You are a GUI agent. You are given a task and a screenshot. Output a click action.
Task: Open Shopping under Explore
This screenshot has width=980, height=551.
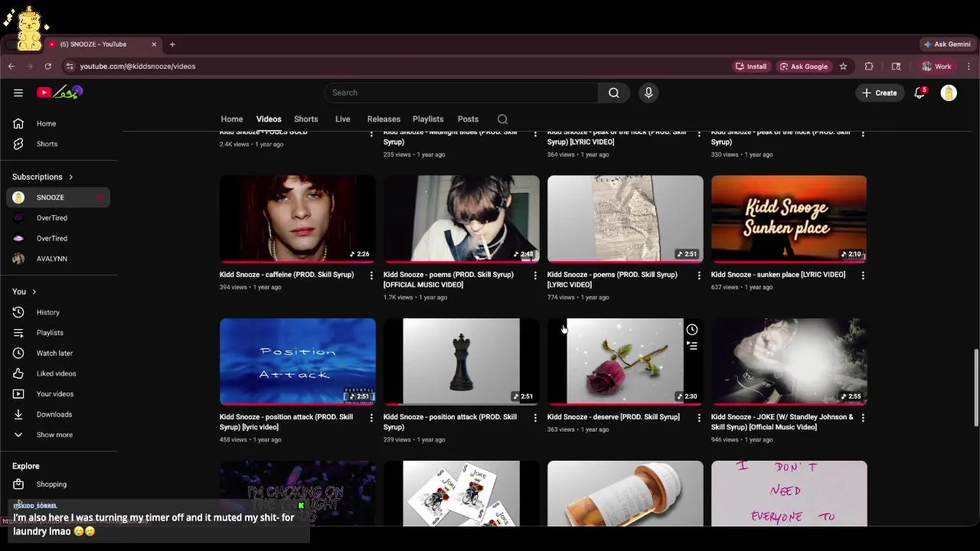pyautogui.click(x=58, y=484)
